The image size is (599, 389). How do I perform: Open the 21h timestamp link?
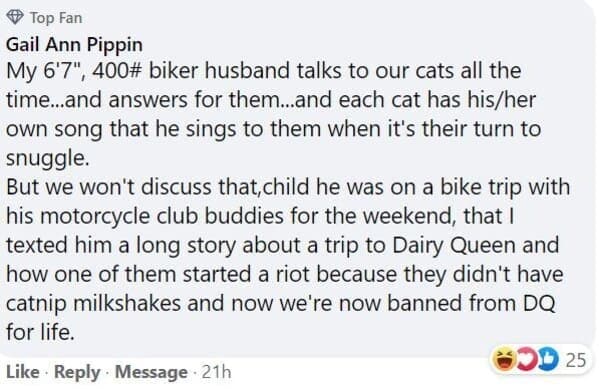pyautogui.click(x=216, y=372)
